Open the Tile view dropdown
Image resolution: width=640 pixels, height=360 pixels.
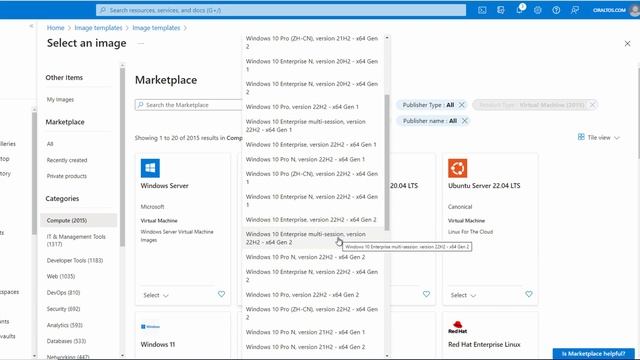coord(599,138)
